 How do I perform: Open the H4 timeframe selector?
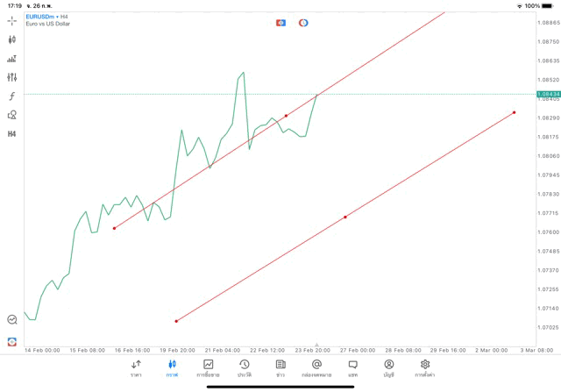click(x=11, y=134)
